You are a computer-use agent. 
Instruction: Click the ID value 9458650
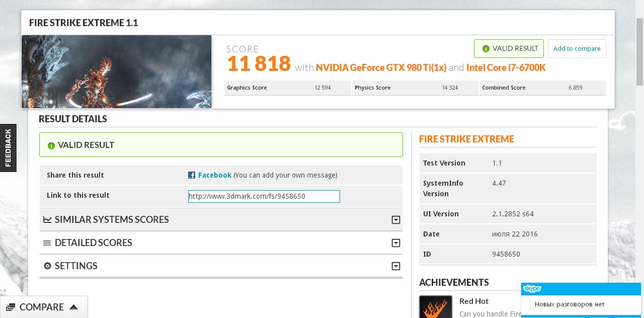tap(506, 254)
